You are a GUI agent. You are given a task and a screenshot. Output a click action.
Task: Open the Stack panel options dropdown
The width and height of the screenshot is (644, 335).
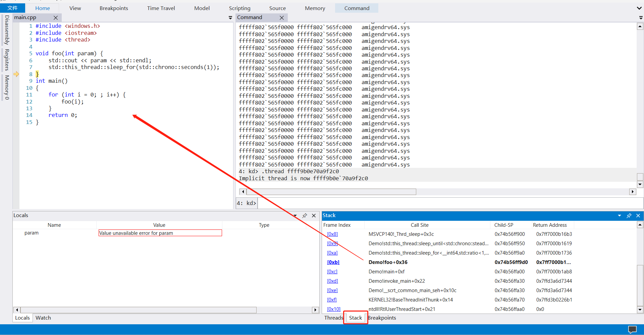[620, 216]
